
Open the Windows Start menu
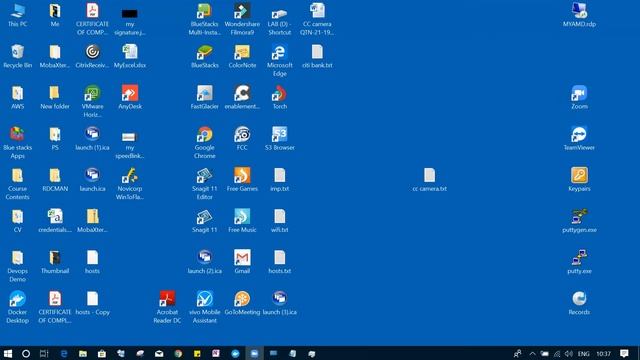(x=7, y=353)
